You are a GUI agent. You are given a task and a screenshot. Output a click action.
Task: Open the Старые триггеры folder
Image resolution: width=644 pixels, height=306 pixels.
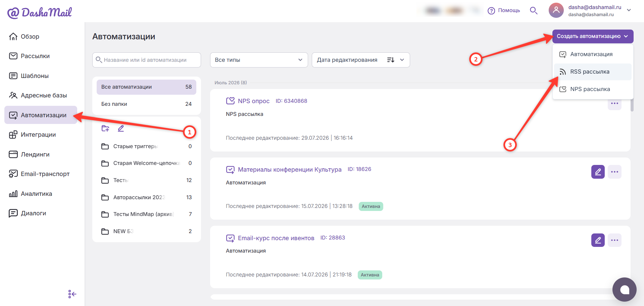[x=146, y=146]
